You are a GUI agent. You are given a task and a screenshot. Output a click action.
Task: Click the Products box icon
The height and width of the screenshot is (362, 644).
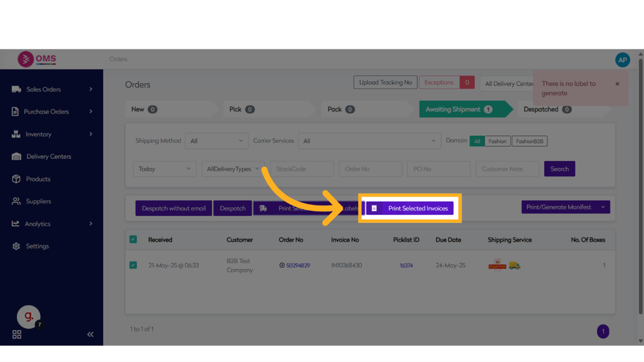point(16,179)
